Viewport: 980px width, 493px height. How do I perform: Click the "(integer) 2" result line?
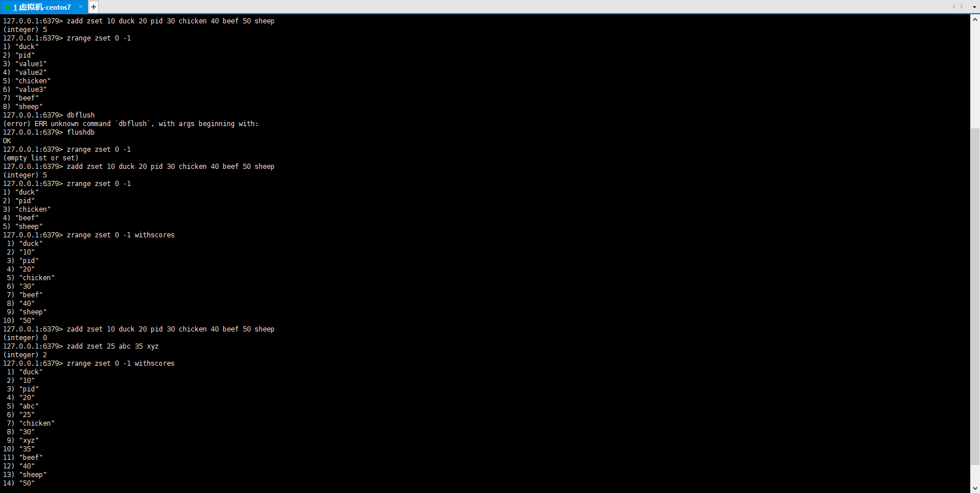click(x=25, y=355)
